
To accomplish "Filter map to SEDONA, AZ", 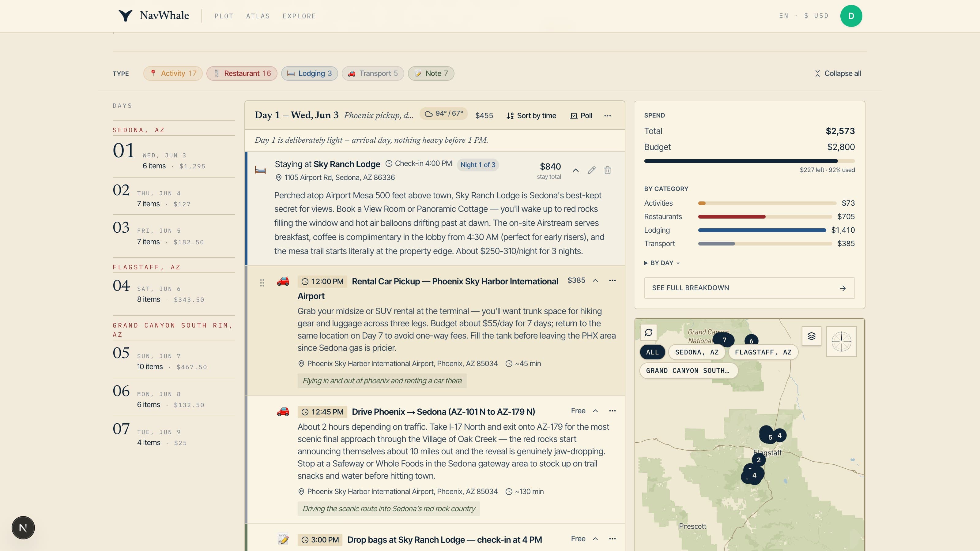I will click(x=697, y=352).
